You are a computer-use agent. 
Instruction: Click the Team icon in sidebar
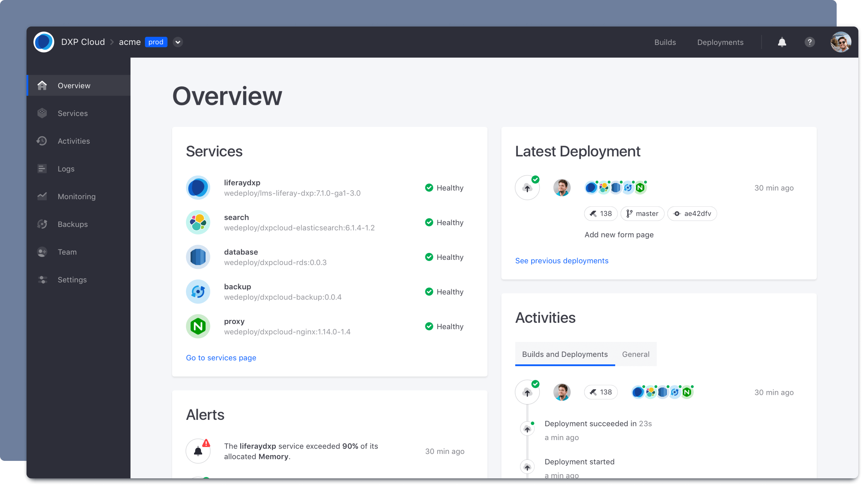(42, 252)
